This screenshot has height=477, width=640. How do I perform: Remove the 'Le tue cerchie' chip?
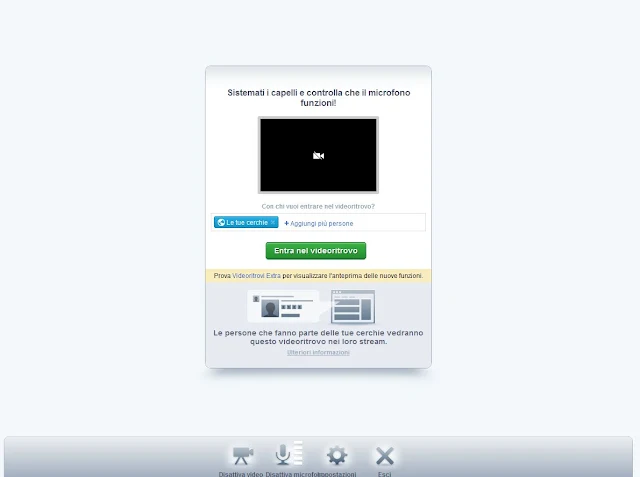click(x=273, y=222)
